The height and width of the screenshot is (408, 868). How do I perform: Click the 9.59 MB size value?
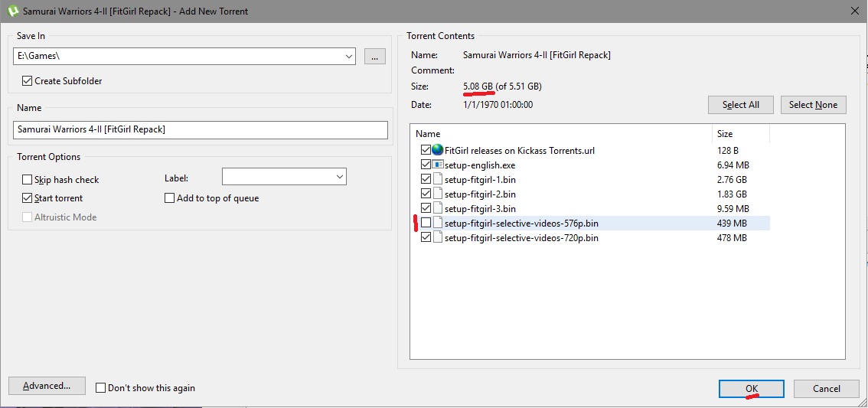[733, 209]
